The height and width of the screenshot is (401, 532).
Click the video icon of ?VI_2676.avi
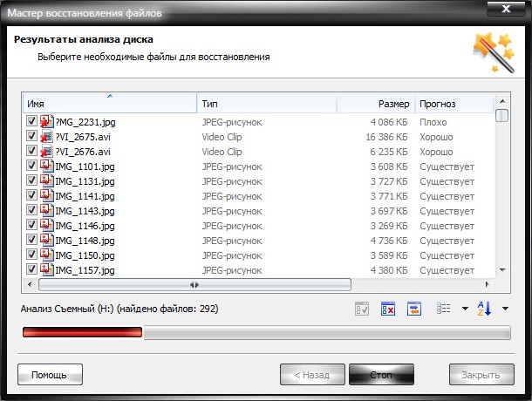tap(47, 152)
